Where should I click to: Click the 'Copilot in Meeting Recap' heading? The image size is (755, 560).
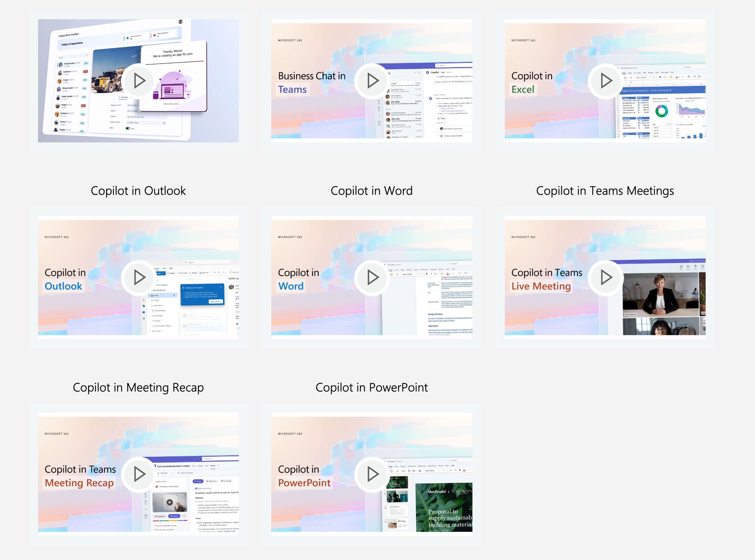tap(138, 387)
